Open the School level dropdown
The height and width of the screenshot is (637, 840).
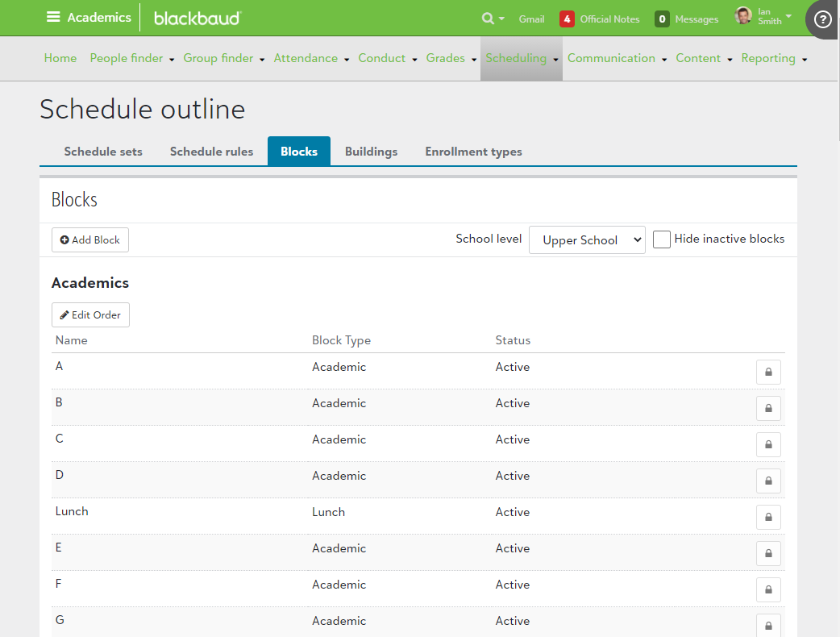click(x=587, y=240)
